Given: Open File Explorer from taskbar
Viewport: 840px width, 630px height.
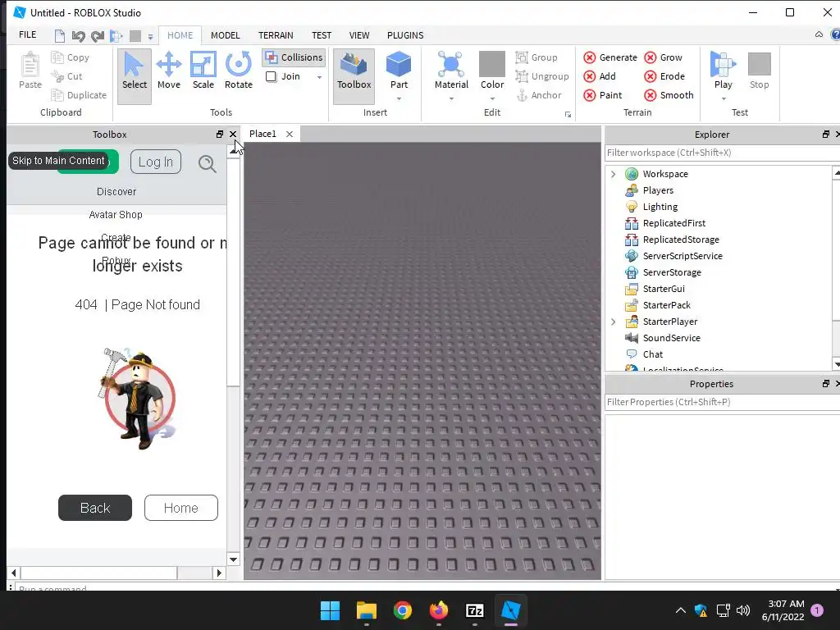Looking at the screenshot, I should (x=367, y=610).
